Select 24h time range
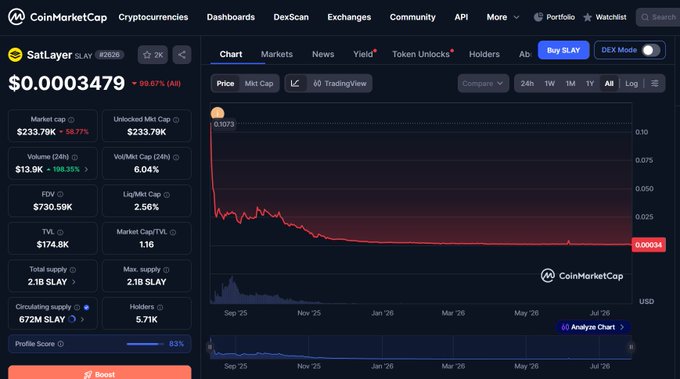Viewport: 680px width, 379px height. pyautogui.click(x=527, y=83)
